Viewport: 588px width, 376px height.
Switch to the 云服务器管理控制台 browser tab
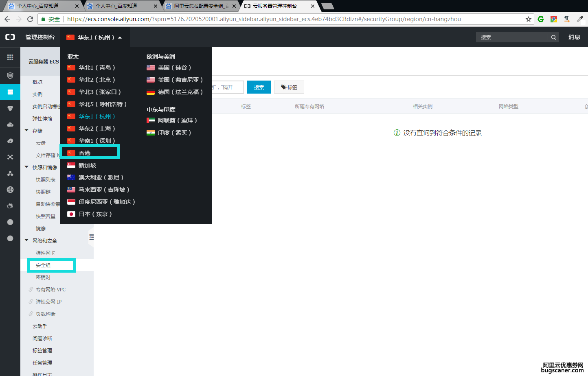coord(279,6)
